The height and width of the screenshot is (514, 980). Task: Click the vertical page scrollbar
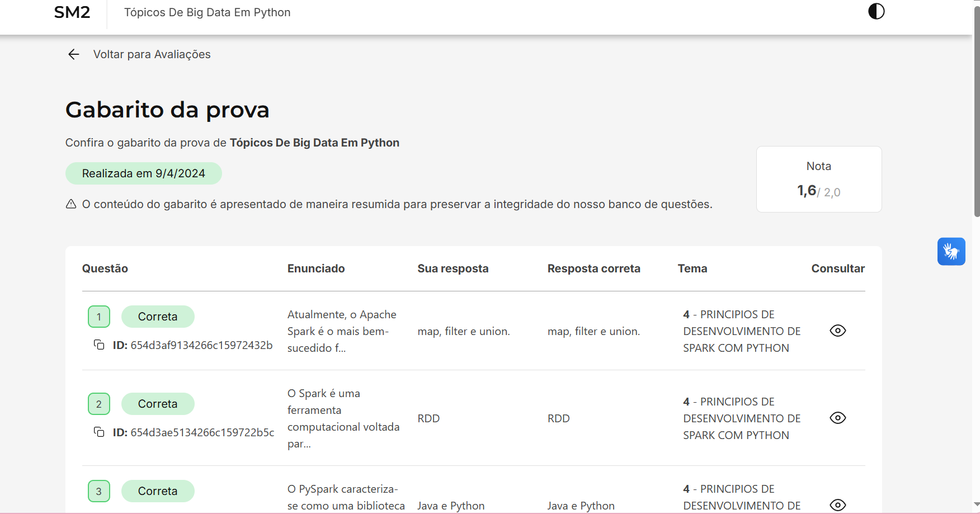(x=977, y=112)
